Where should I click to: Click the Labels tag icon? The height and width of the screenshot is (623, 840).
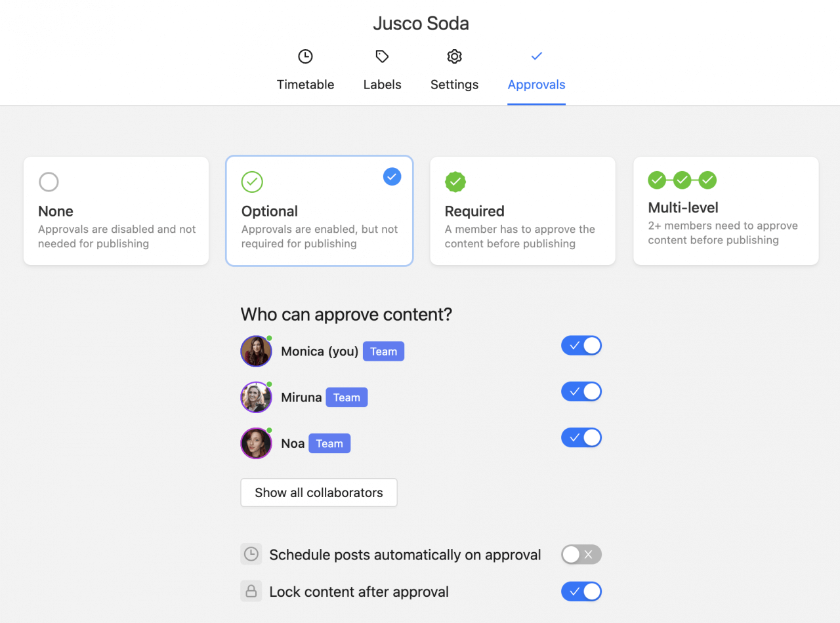pyautogui.click(x=382, y=56)
